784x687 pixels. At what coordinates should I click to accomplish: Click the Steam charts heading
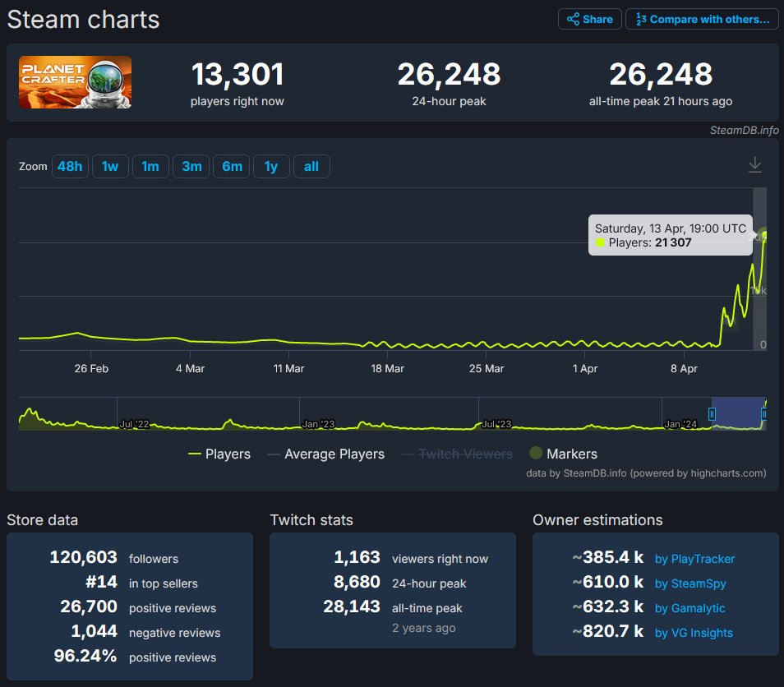click(83, 20)
